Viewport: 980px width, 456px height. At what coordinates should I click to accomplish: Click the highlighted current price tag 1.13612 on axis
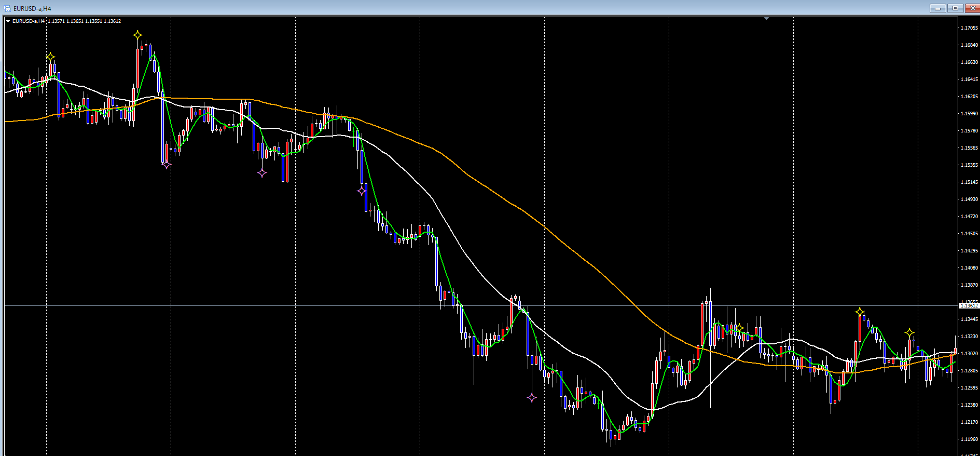pyautogui.click(x=969, y=306)
